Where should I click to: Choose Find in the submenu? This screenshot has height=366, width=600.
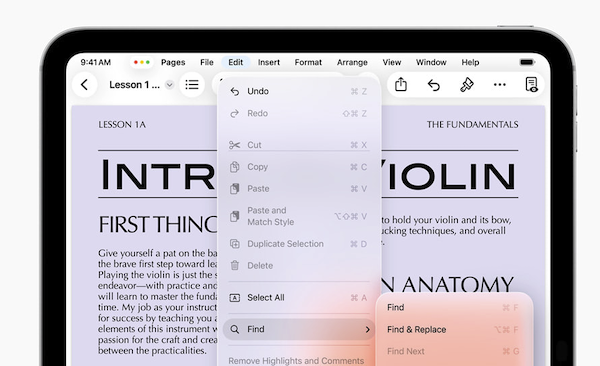453,307
